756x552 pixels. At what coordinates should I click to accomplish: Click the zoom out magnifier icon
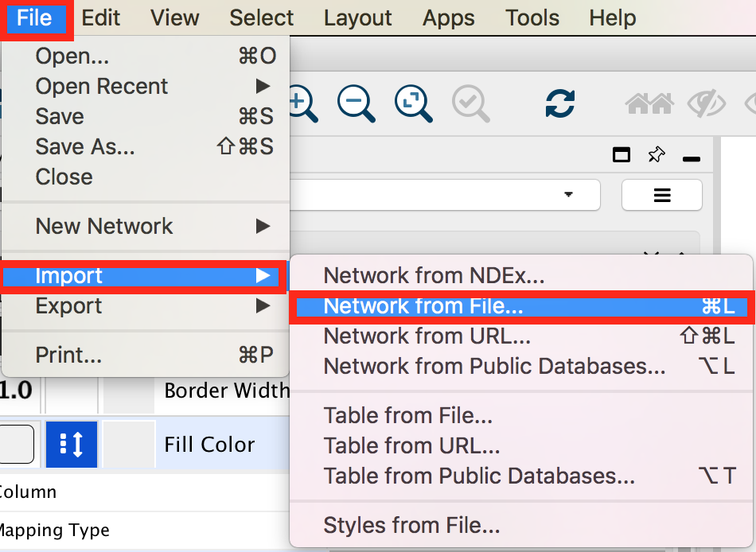click(x=354, y=103)
